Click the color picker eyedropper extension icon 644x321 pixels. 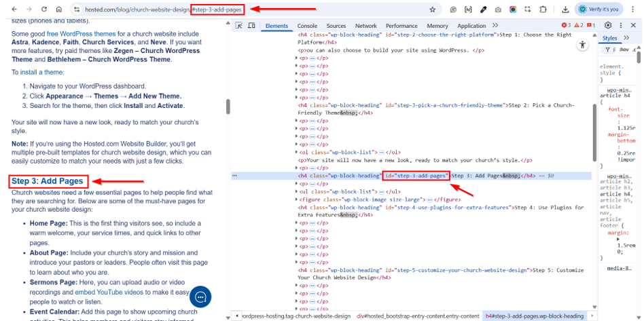[484, 10]
